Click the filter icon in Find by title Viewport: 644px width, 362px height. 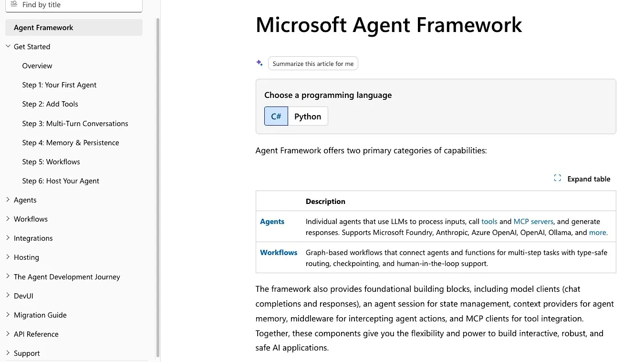pos(14,4)
